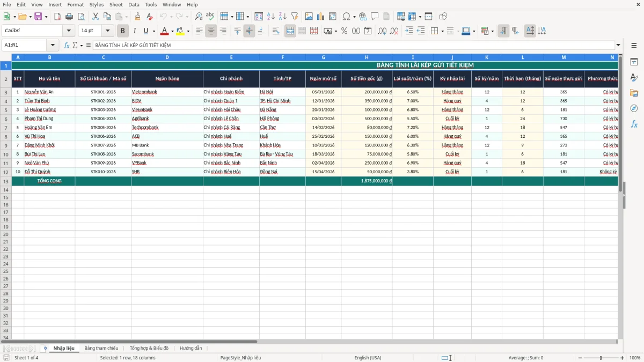Open the currency format dropdown arrow
The image size is (644, 362).
point(335,31)
